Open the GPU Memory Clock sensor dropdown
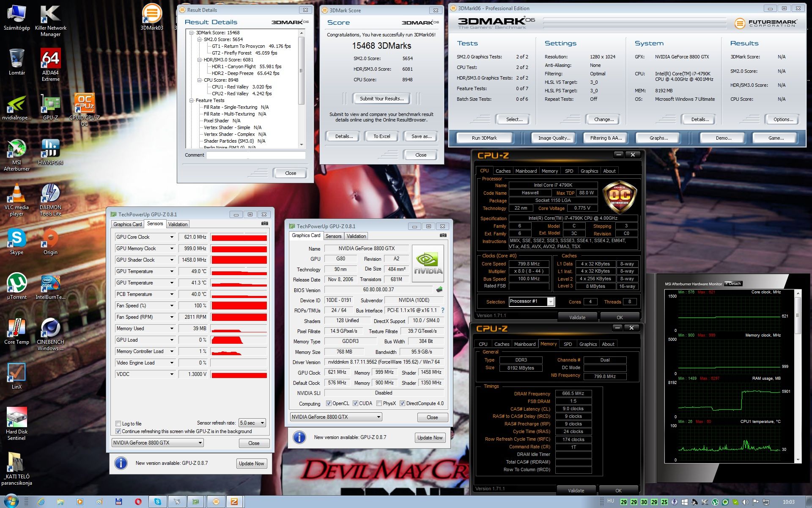Screen dimensions: 812x508 click(x=172, y=248)
